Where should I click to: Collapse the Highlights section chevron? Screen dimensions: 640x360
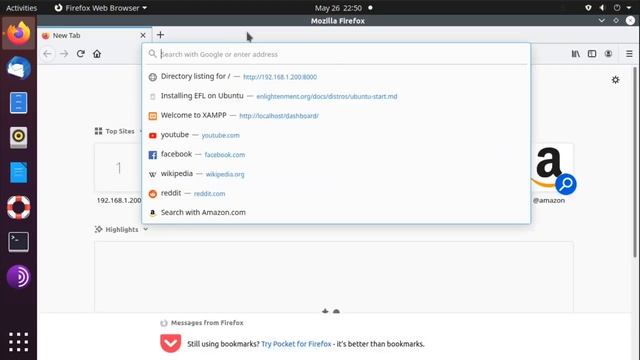(145, 229)
